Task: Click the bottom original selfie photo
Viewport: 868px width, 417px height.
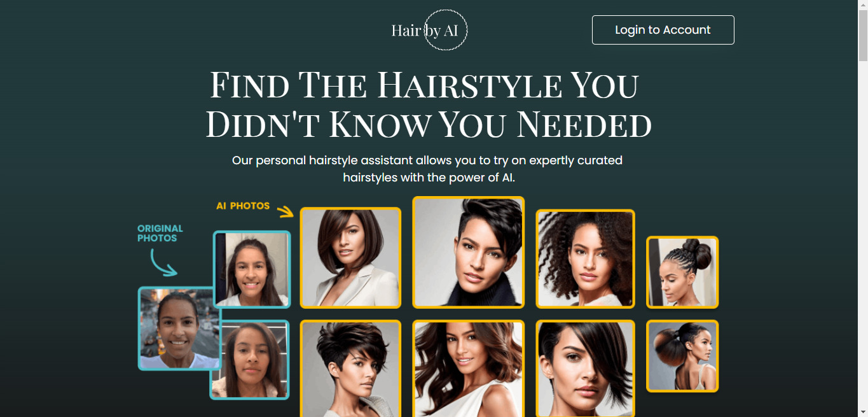Action: tap(250, 360)
